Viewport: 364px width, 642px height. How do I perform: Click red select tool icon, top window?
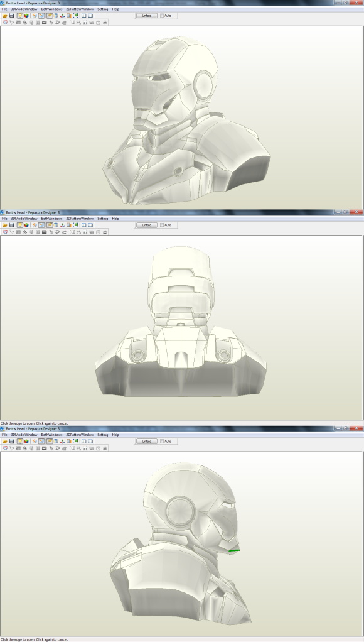point(5,23)
